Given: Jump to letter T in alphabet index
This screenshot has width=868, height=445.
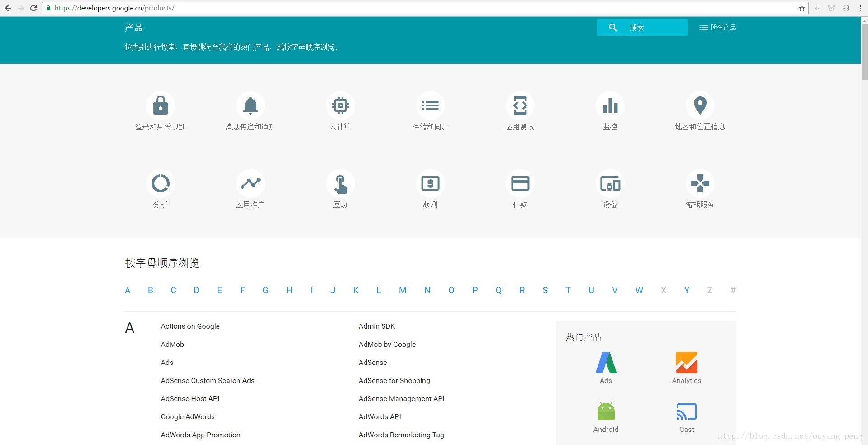Looking at the screenshot, I should [568, 291].
